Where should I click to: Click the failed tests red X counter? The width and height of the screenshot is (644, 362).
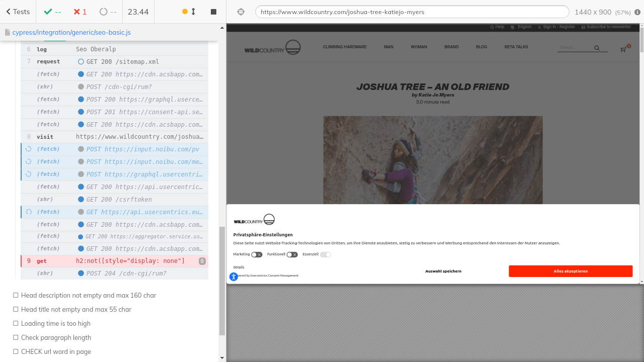tap(79, 12)
